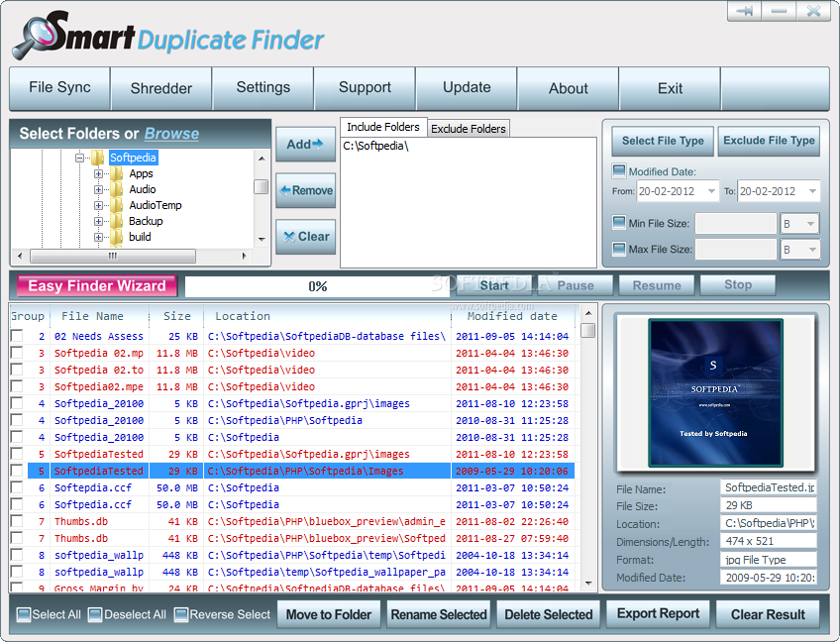Open the From date dropdown
The height and width of the screenshot is (642, 840).
[711, 191]
